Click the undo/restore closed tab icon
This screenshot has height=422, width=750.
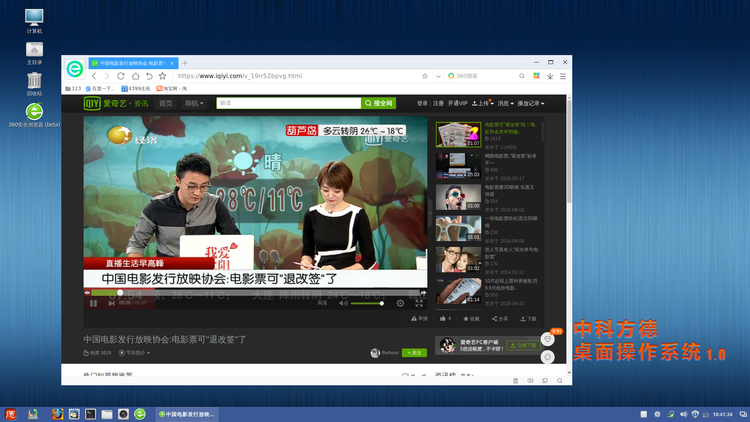click(149, 76)
